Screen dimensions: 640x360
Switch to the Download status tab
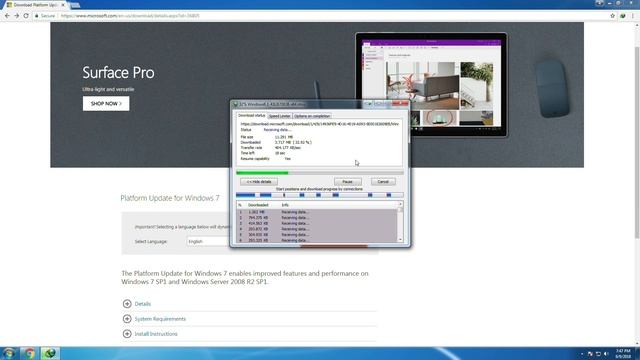point(251,116)
